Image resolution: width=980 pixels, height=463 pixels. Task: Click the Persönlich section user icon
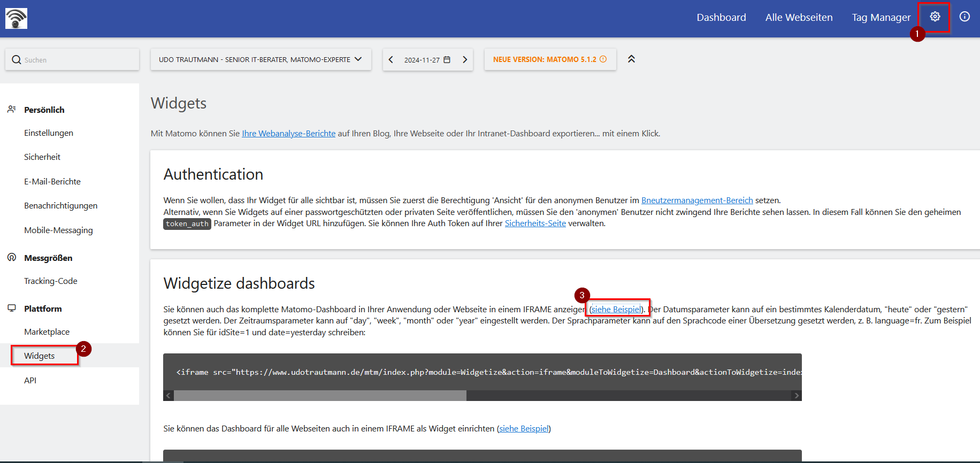[11, 109]
